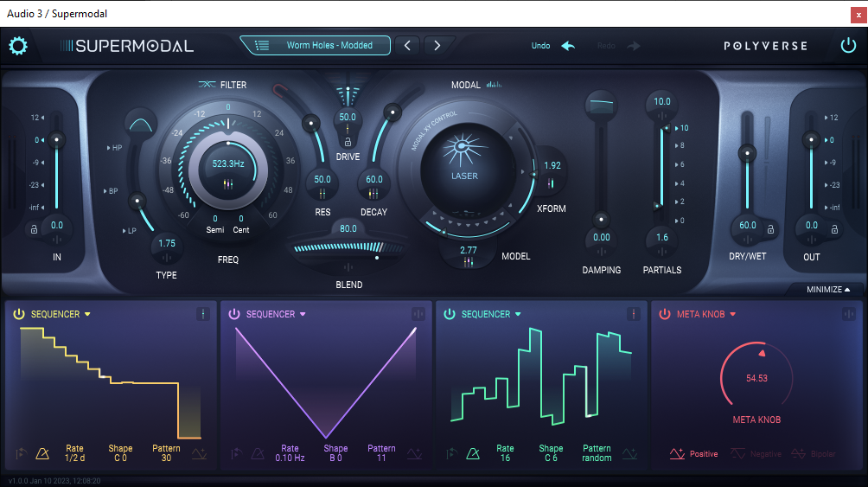Select HP filter type
The height and width of the screenshot is (487, 868).
coord(114,148)
